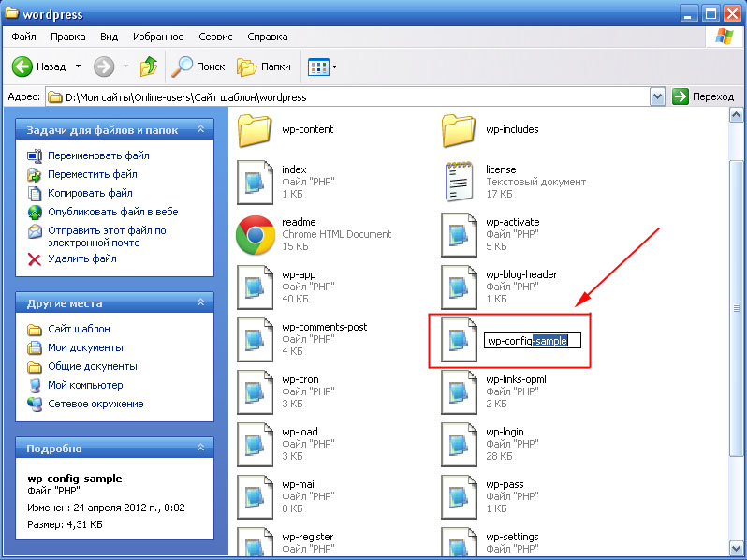Viewport: 747px width, 560px height.
Task: Click Удалить файл link
Action: pyautogui.click(x=82, y=258)
